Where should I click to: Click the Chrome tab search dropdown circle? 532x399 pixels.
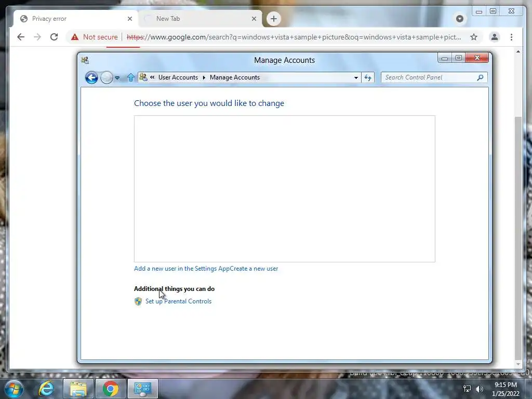coord(460,19)
